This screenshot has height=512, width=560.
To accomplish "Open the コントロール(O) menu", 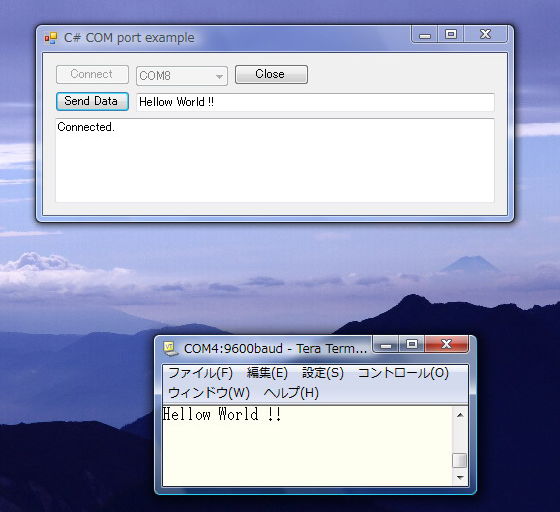I will coord(403,373).
